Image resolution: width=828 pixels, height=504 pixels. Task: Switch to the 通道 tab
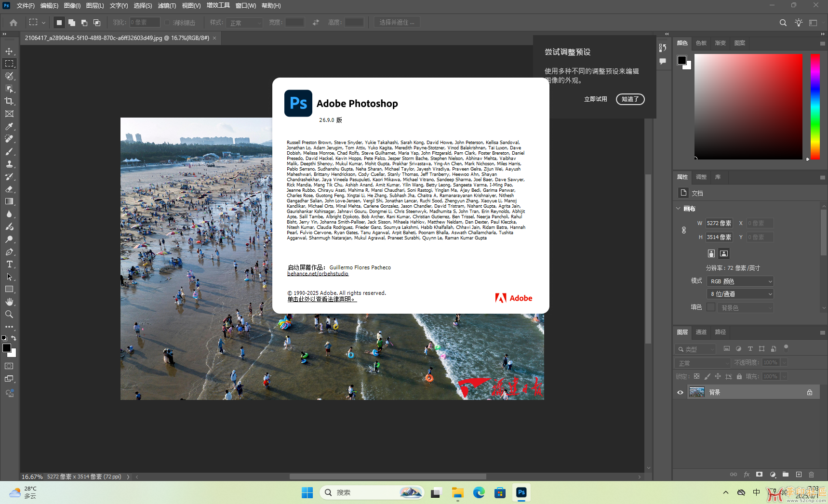point(701,332)
